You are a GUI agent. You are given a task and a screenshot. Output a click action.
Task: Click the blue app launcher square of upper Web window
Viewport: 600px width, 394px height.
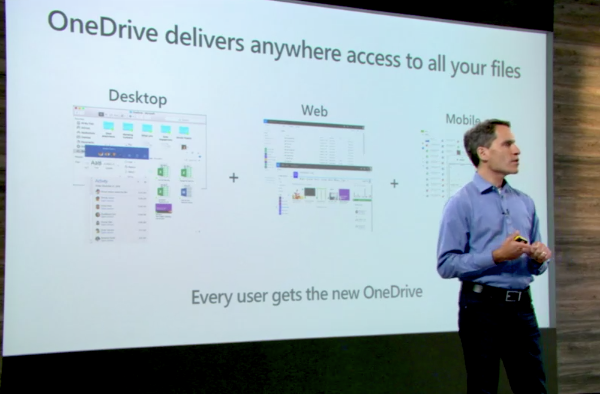pyautogui.click(x=265, y=121)
